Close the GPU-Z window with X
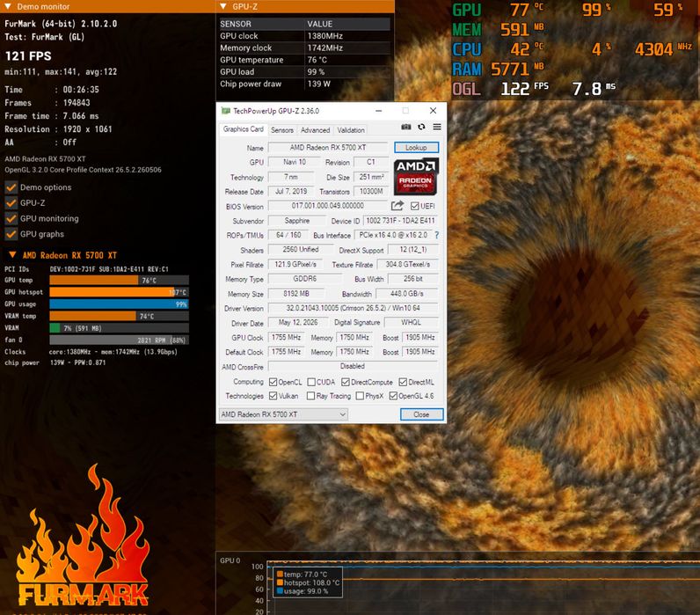 coord(433,111)
